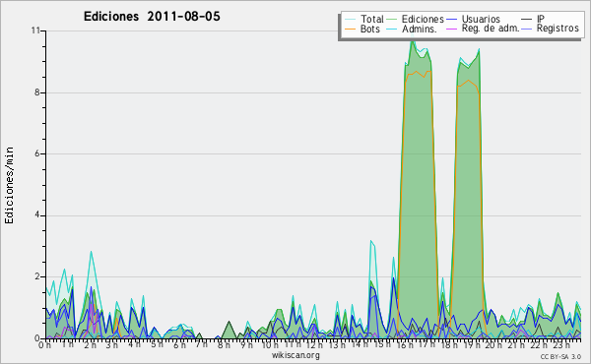The width and height of the screenshot is (591, 364).
Task: Click the '12 h' x-axis label
Action: (314, 344)
